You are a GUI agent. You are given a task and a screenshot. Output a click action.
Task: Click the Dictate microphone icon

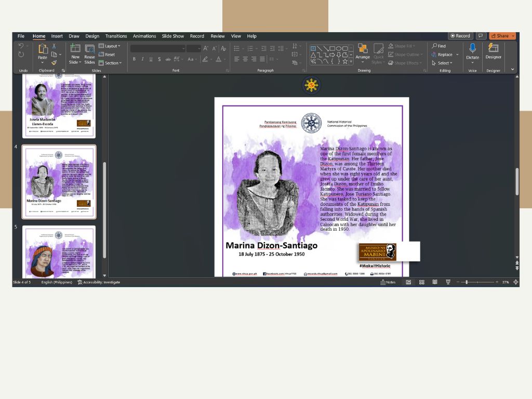(473, 48)
